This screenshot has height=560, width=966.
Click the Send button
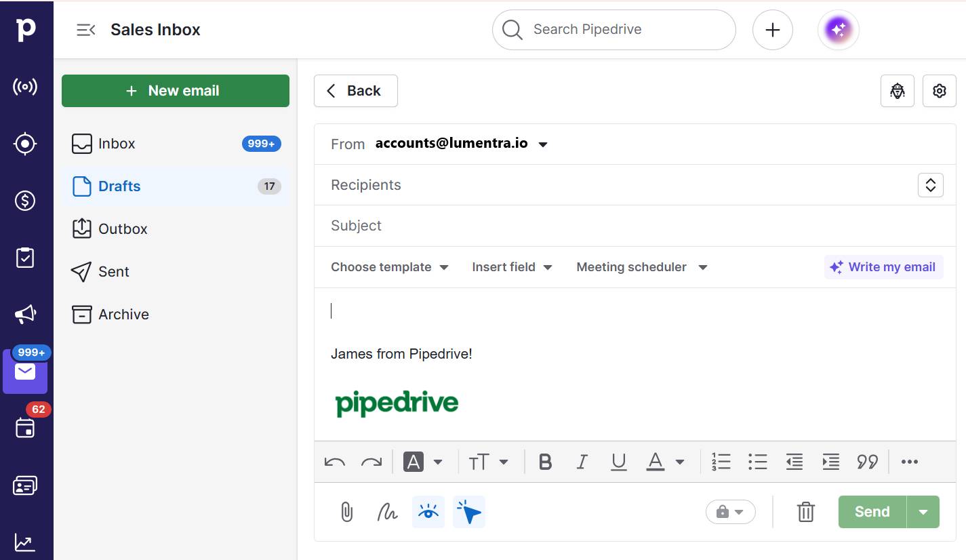pyautogui.click(x=872, y=512)
